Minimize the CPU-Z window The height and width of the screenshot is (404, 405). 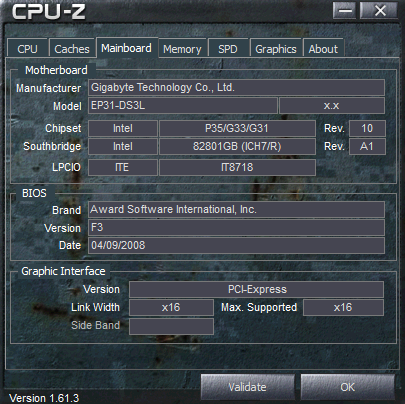(x=344, y=10)
